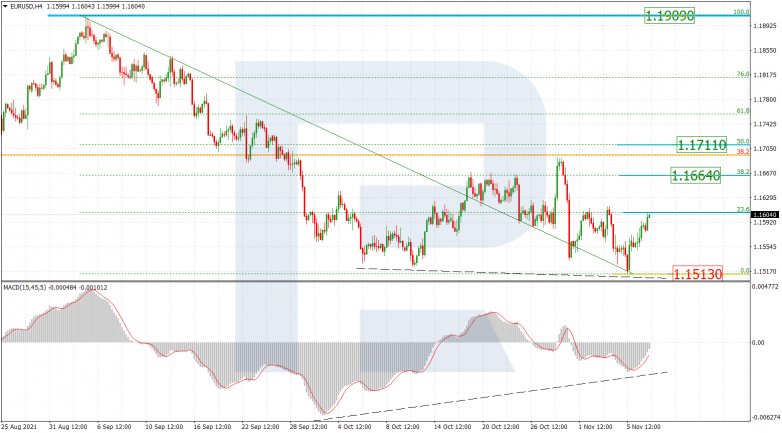The width and height of the screenshot is (782, 433).
Task: Click the 8 Oct 12:00 date label
Action: click(402, 427)
